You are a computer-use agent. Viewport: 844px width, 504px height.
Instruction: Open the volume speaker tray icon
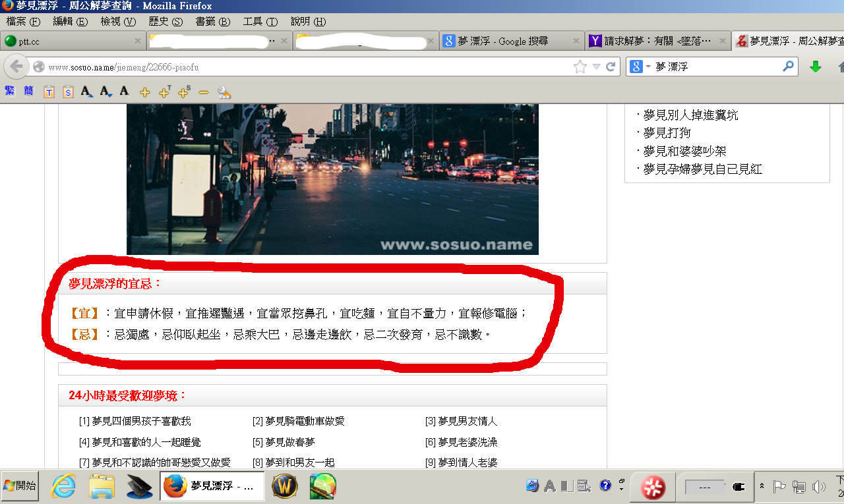pos(819,487)
